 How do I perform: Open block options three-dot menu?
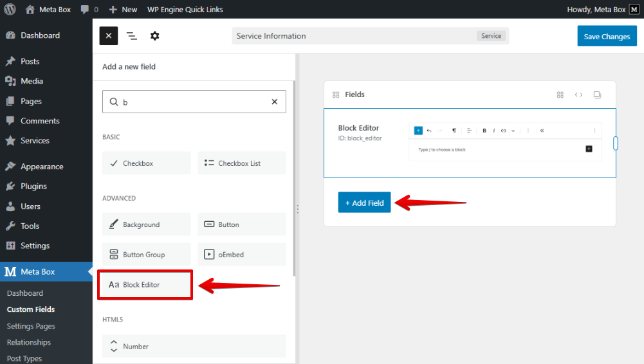(528, 131)
